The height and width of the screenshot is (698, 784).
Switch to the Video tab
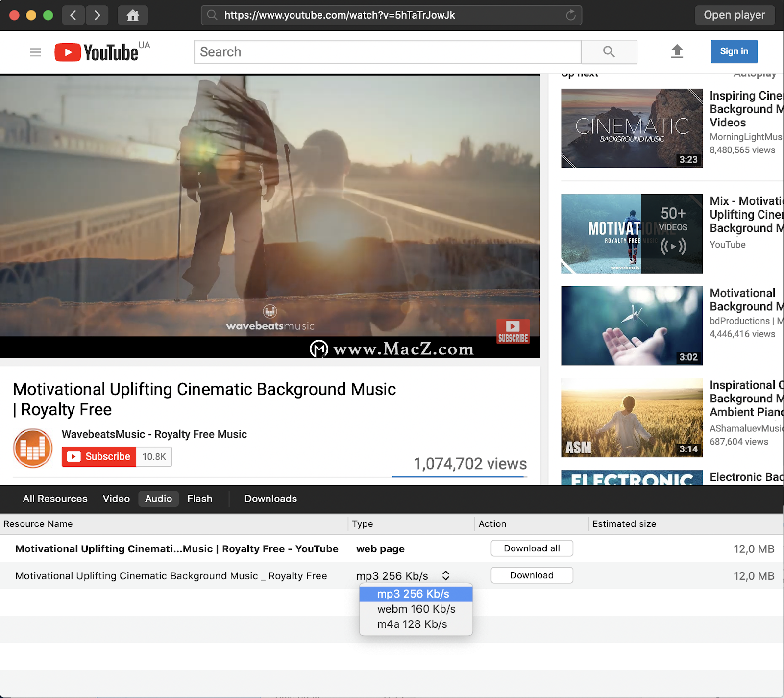[116, 499]
